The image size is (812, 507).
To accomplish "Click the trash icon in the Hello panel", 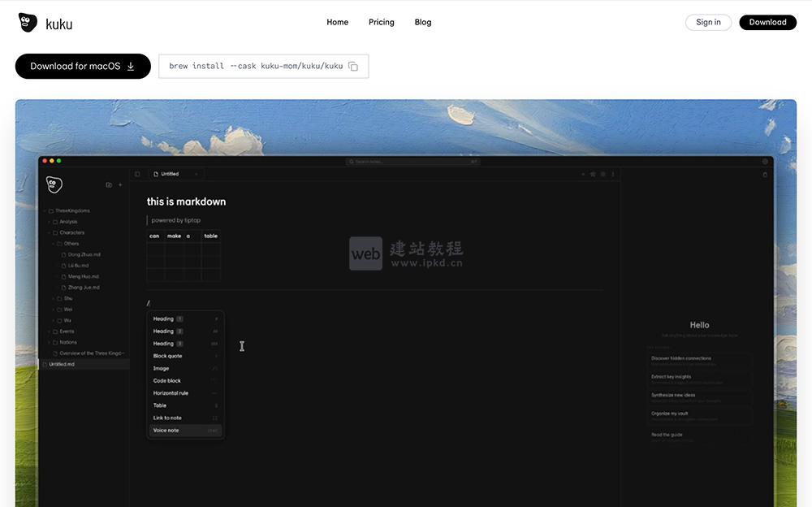I will click(764, 174).
